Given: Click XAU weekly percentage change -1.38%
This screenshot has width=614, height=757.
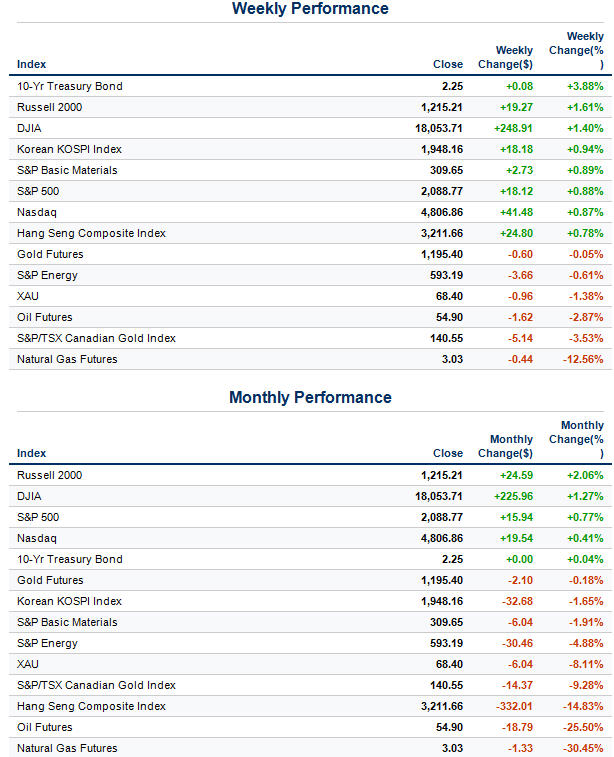Looking at the screenshot, I should (582, 296).
